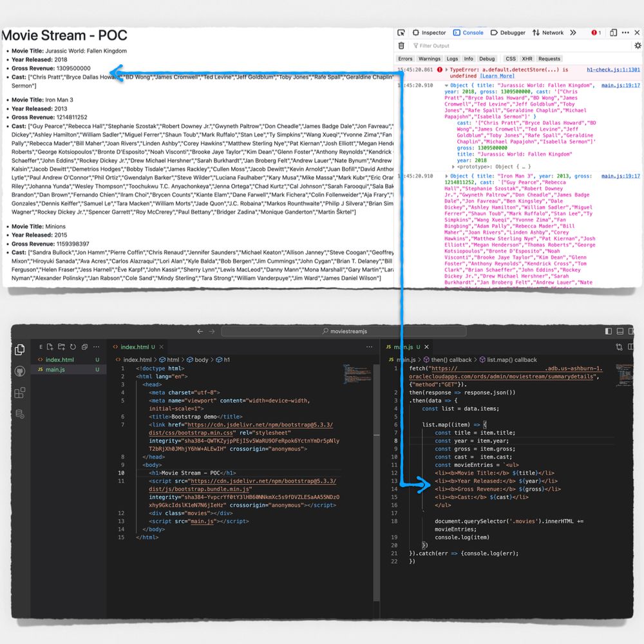Expand the Iron Man 3 console object
The height and width of the screenshot is (644, 644).
447,176
